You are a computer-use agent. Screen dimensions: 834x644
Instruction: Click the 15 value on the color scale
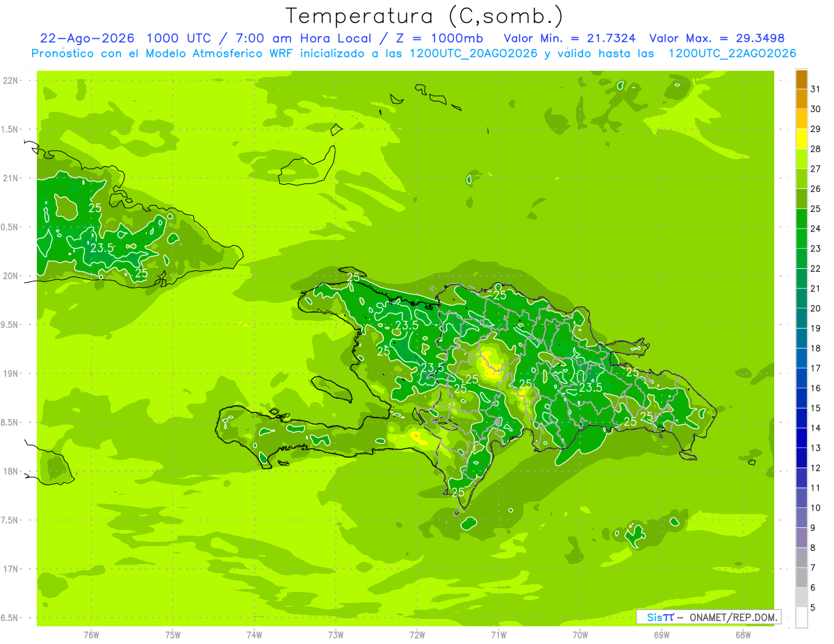pos(816,408)
